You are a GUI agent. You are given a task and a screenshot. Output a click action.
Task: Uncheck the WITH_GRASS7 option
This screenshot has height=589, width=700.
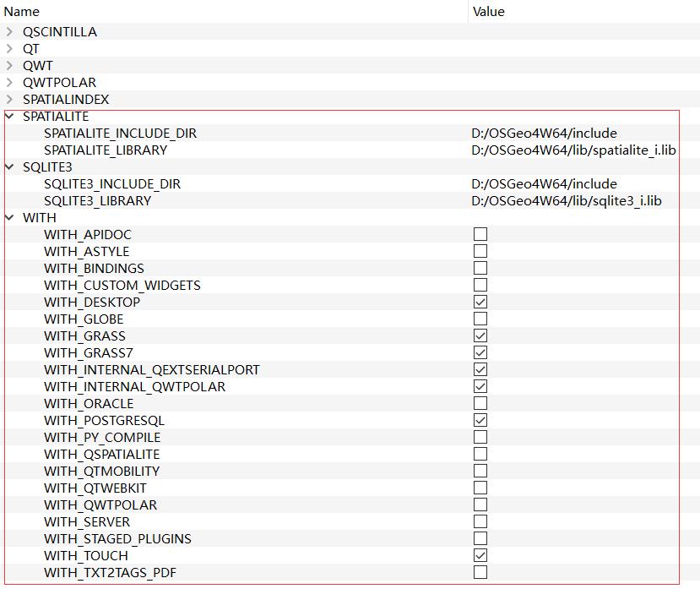[480, 352]
